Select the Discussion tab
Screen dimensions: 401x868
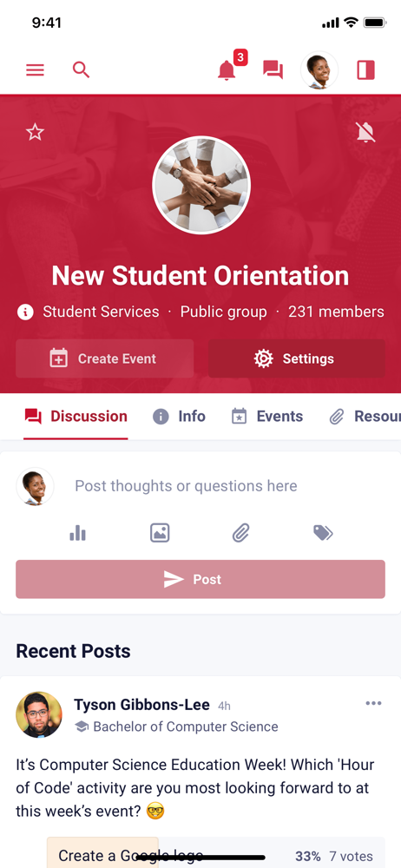click(x=76, y=417)
